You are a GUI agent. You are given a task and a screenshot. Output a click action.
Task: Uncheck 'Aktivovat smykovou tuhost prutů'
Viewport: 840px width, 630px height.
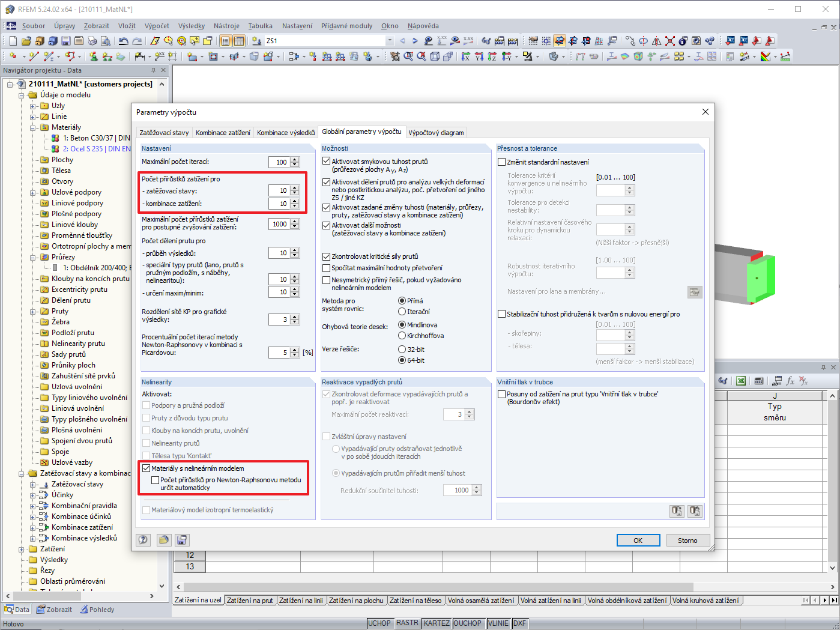pos(327,161)
